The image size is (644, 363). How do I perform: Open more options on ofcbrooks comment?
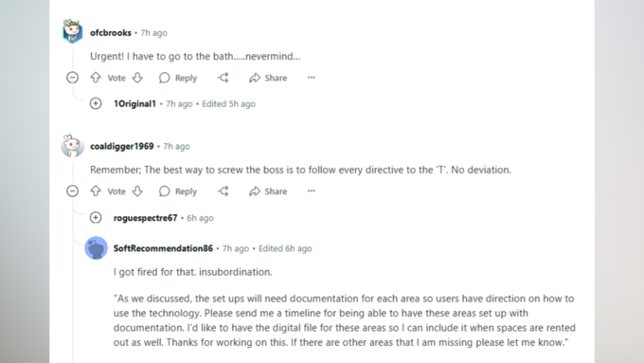(312, 78)
